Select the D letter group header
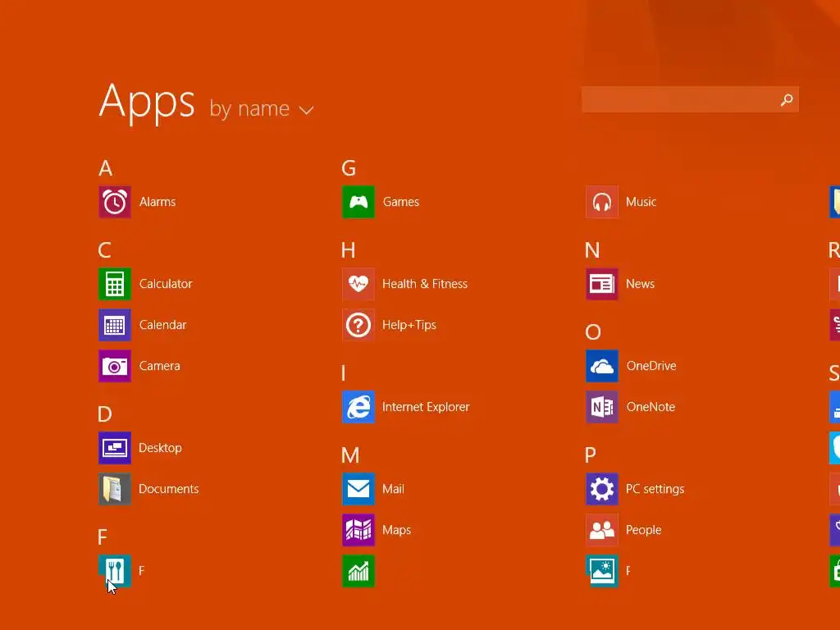 (x=105, y=414)
